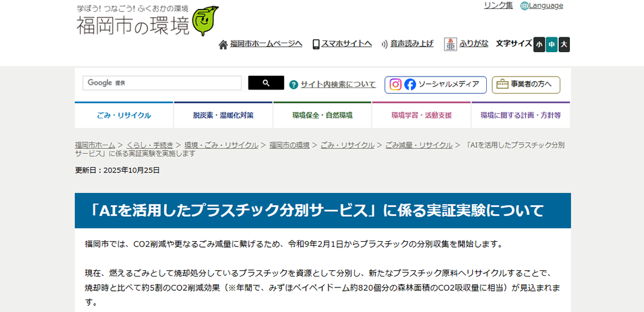Click the furigana icon beside ふりがな
This screenshot has height=312, width=644.
(450, 44)
